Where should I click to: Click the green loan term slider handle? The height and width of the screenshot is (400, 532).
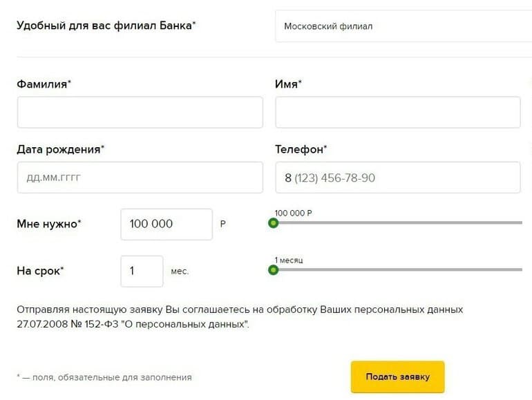273,270
